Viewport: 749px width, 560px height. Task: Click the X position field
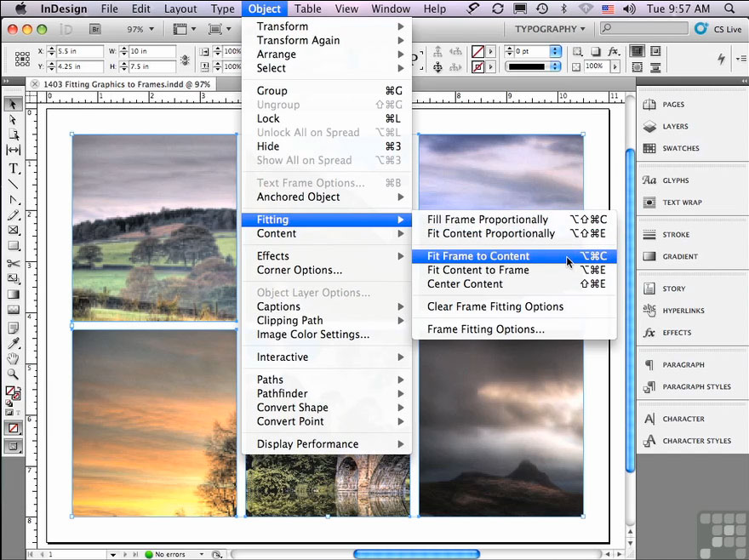79,51
